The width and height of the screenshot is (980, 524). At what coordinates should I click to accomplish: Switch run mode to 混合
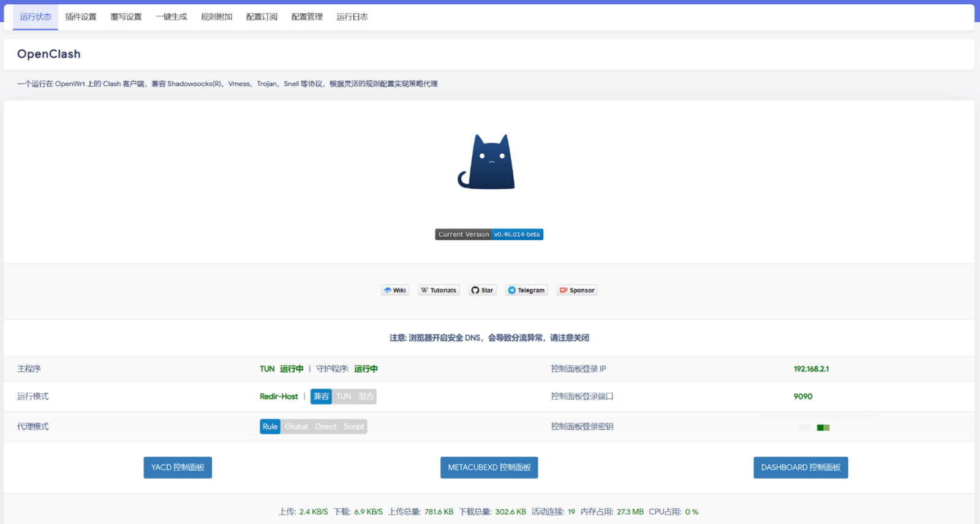click(x=366, y=397)
